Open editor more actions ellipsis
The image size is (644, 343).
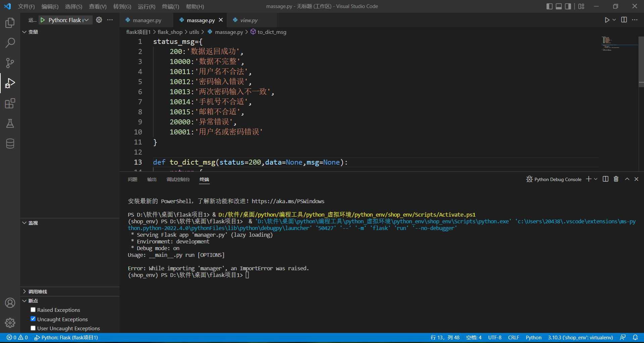(x=635, y=20)
